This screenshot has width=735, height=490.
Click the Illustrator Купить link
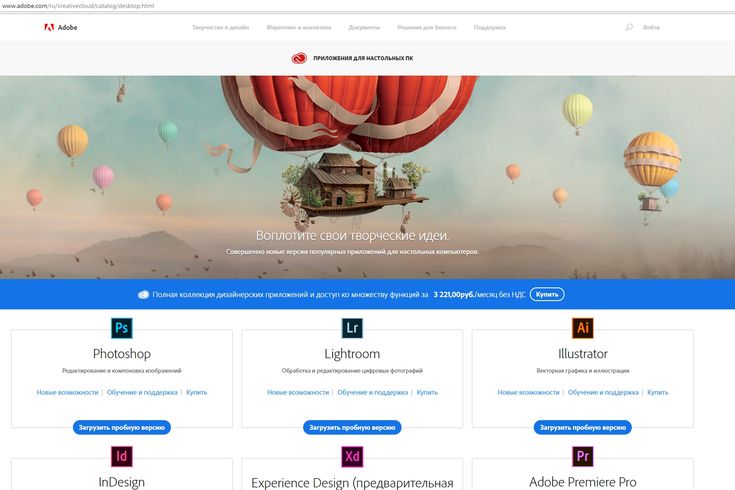(x=658, y=392)
